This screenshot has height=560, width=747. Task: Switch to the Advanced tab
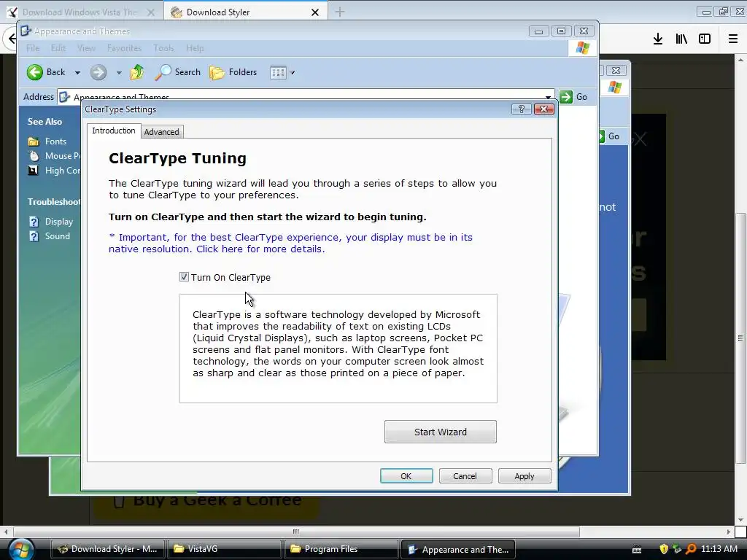161,132
